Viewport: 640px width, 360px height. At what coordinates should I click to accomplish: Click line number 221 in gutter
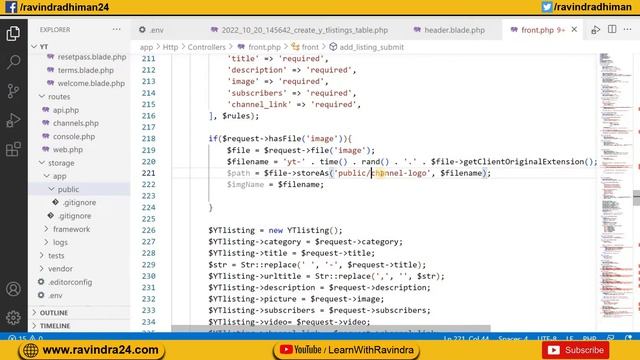point(149,173)
